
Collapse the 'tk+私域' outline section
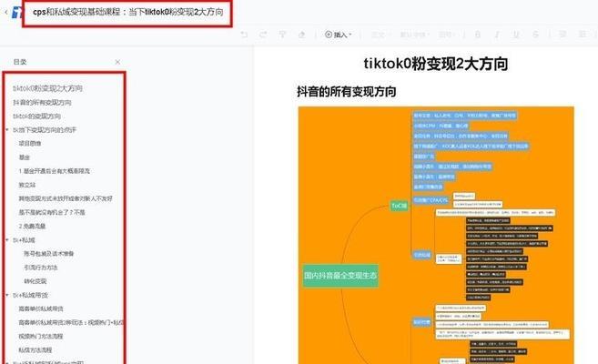[x=7, y=240]
